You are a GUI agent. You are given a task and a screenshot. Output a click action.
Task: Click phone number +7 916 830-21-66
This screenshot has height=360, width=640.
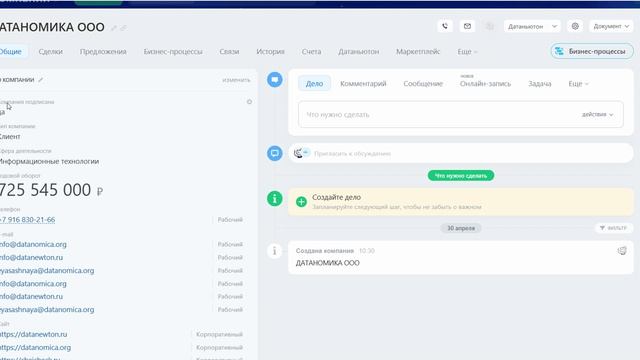click(27, 220)
